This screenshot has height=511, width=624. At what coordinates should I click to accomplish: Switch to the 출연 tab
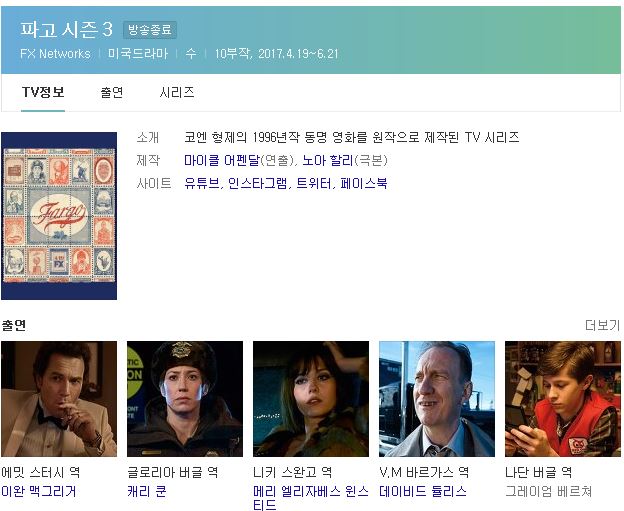tap(112, 92)
